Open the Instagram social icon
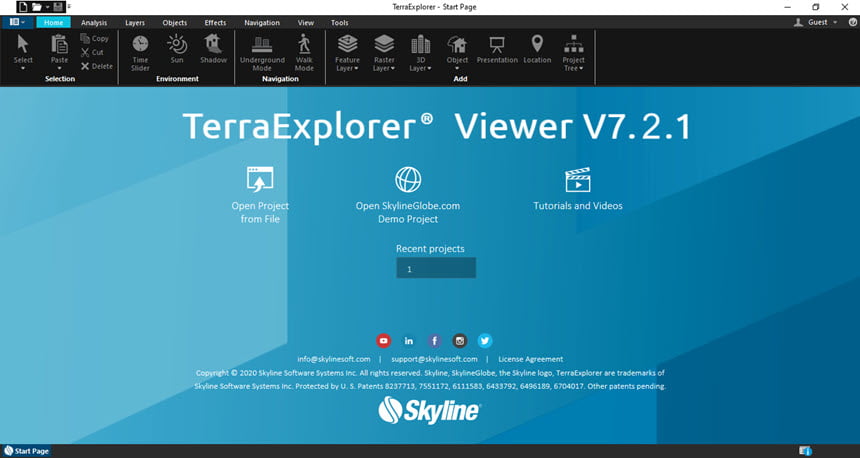 tap(460, 341)
